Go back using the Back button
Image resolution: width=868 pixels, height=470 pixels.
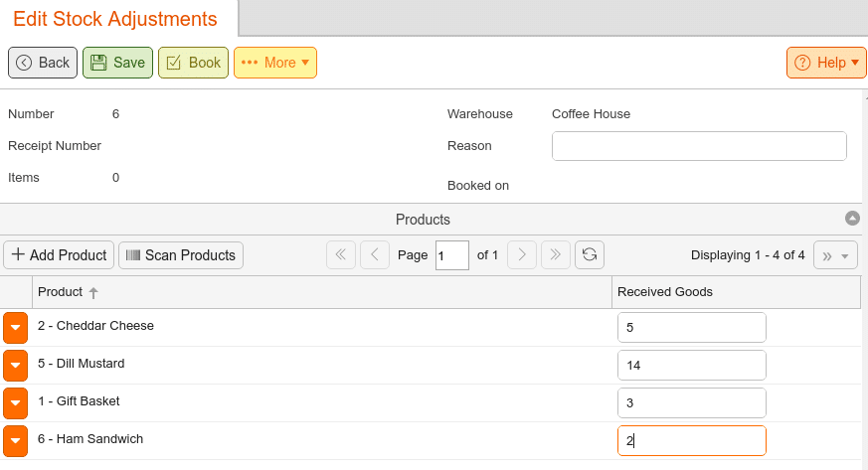coord(43,63)
